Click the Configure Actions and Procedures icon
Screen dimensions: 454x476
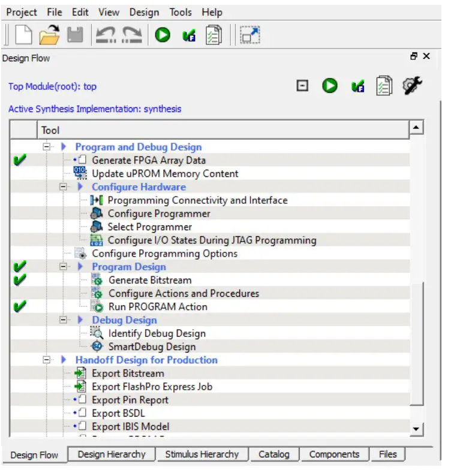coord(97,293)
